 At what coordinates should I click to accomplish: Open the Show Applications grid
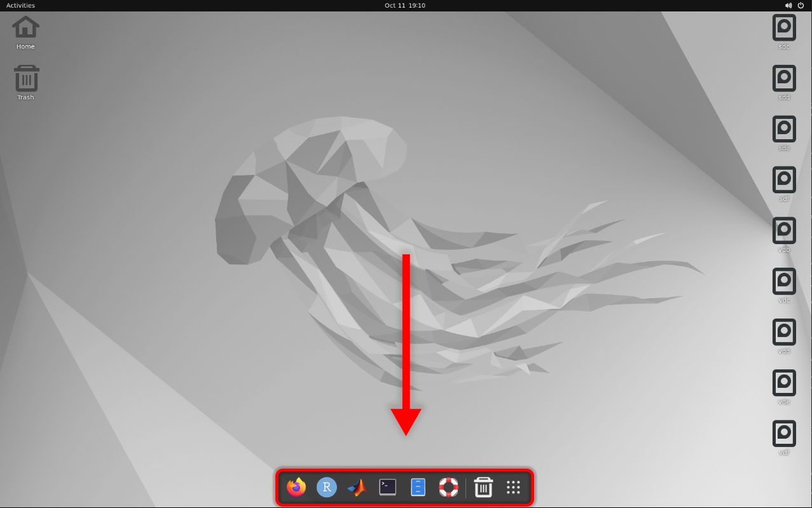click(513, 488)
